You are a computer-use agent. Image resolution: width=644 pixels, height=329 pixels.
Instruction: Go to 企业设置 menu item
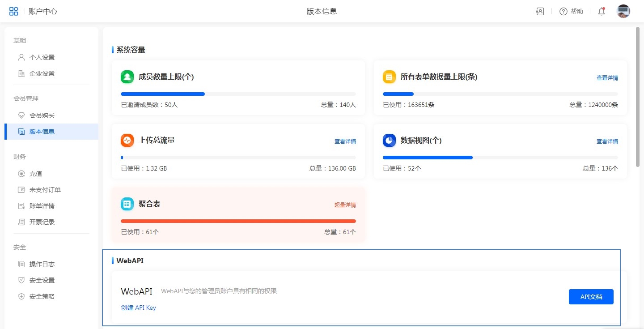tap(42, 73)
